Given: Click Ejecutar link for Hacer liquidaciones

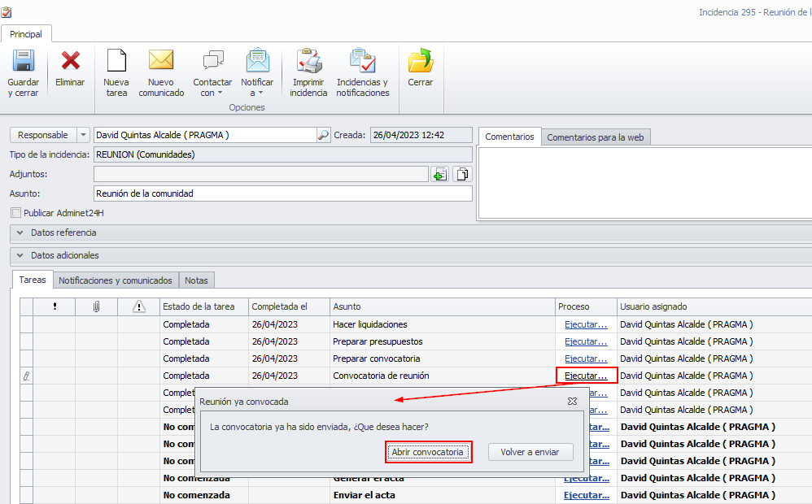Looking at the screenshot, I should [x=586, y=324].
